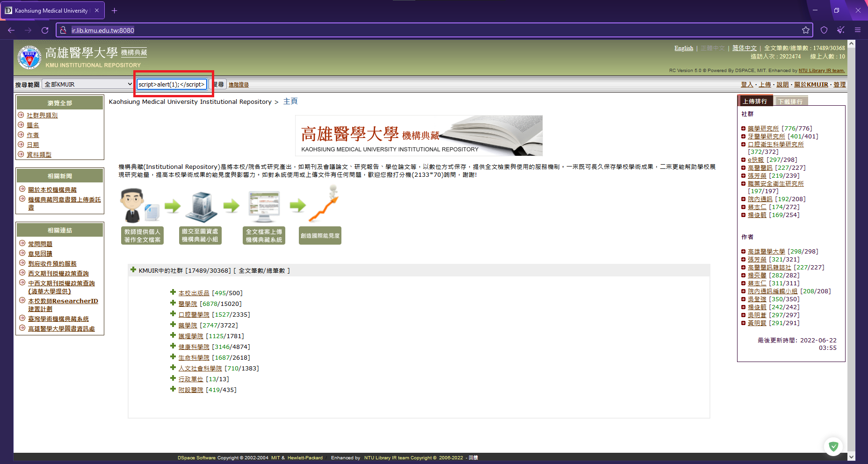Click the arrow bullet beside 題名
The height and width of the screenshot is (464, 868).
click(21, 125)
